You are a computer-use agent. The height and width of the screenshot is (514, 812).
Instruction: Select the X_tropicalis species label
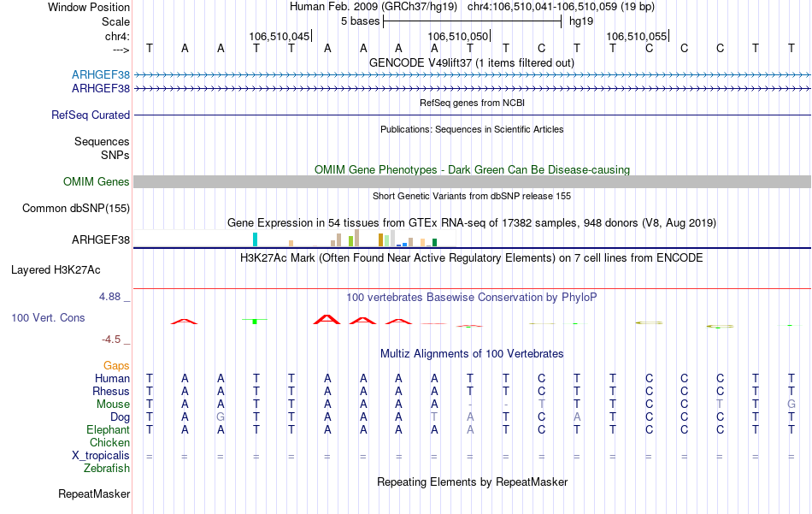click(x=101, y=456)
